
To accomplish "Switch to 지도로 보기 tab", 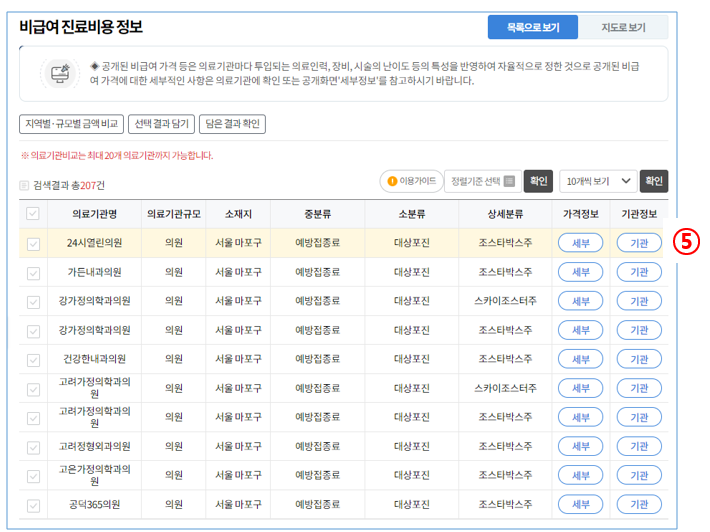I will 623,27.
